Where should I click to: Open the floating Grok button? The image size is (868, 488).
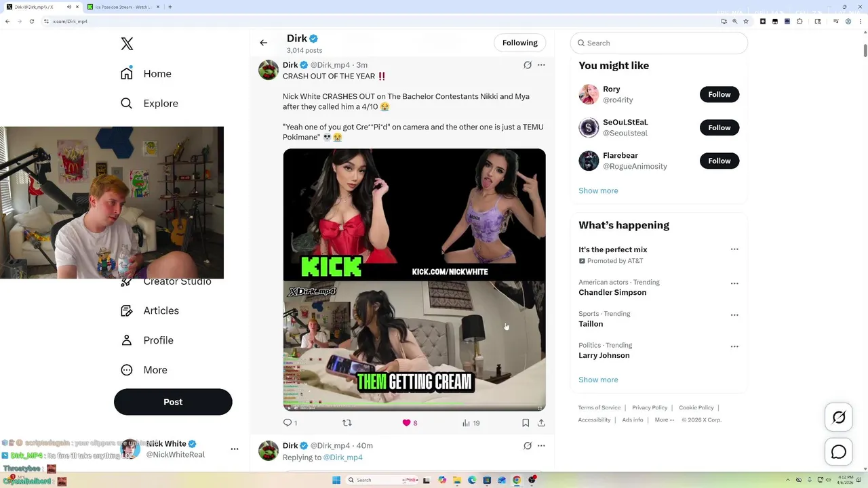pos(839,418)
